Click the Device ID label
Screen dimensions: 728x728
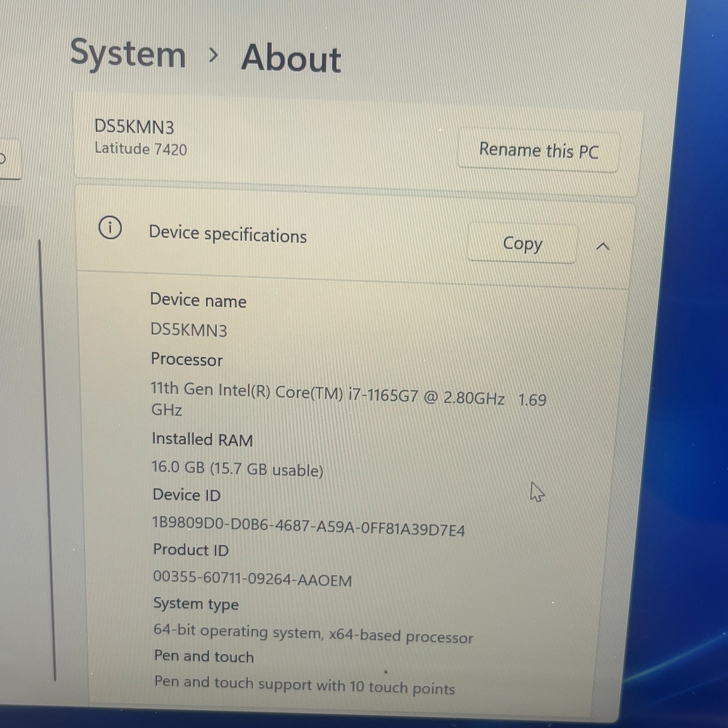(187, 495)
